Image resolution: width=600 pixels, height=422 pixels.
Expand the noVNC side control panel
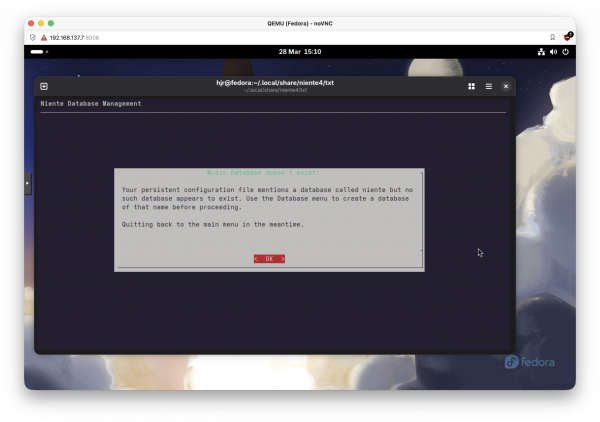(x=28, y=183)
